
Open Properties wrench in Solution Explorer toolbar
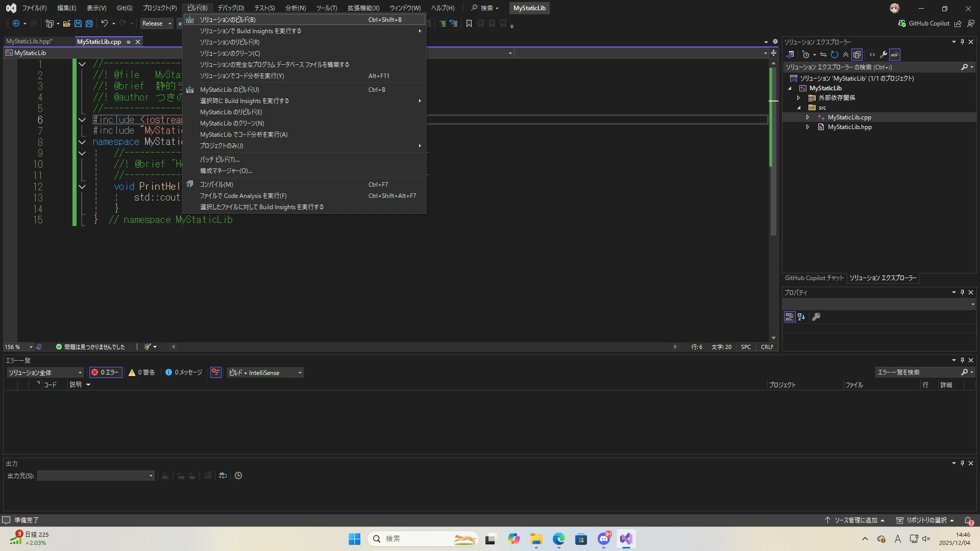(x=884, y=55)
